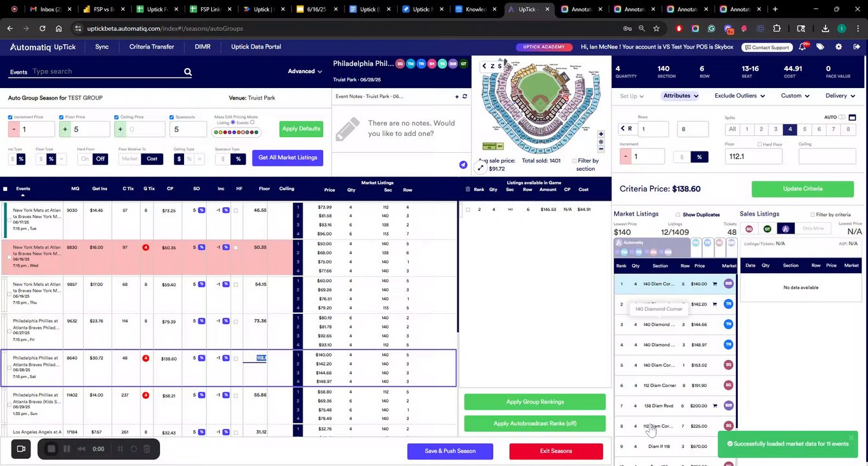Bookmark this page with the star icon
868x466 pixels.
point(656,28)
